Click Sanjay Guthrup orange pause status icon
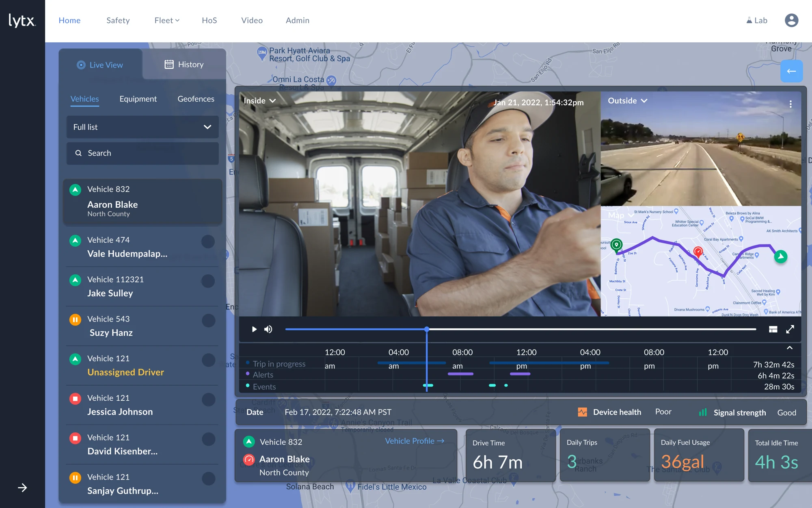 [x=75, y=478]
